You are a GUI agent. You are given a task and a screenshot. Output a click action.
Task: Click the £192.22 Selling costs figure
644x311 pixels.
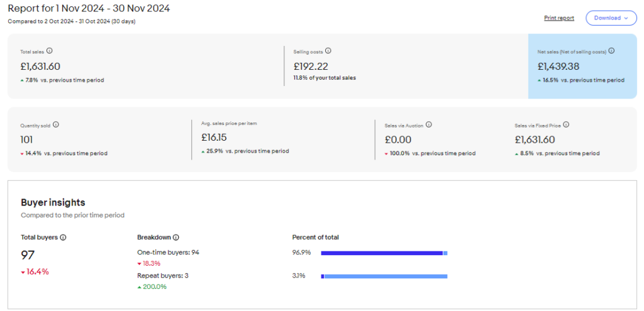(x=311, y=67)
